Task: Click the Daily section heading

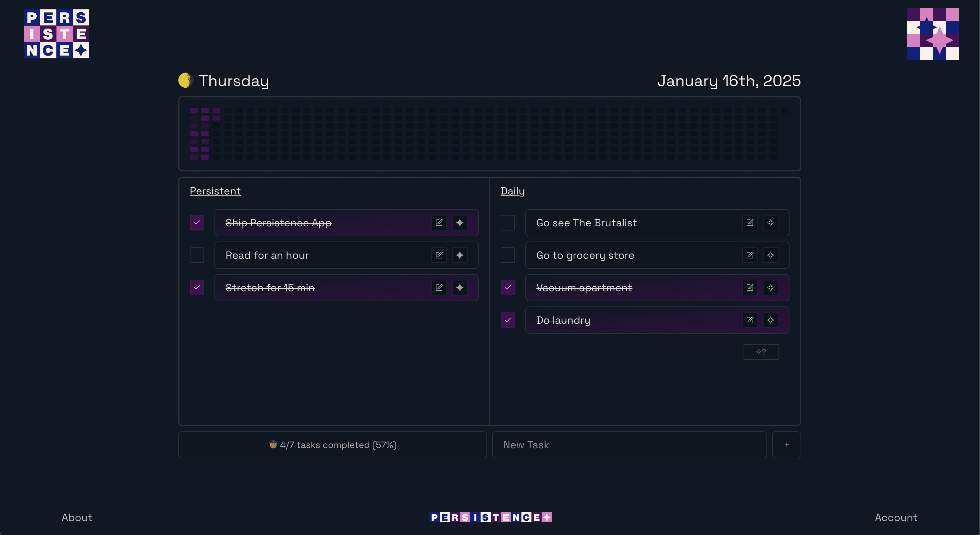Action: point(512,191)
